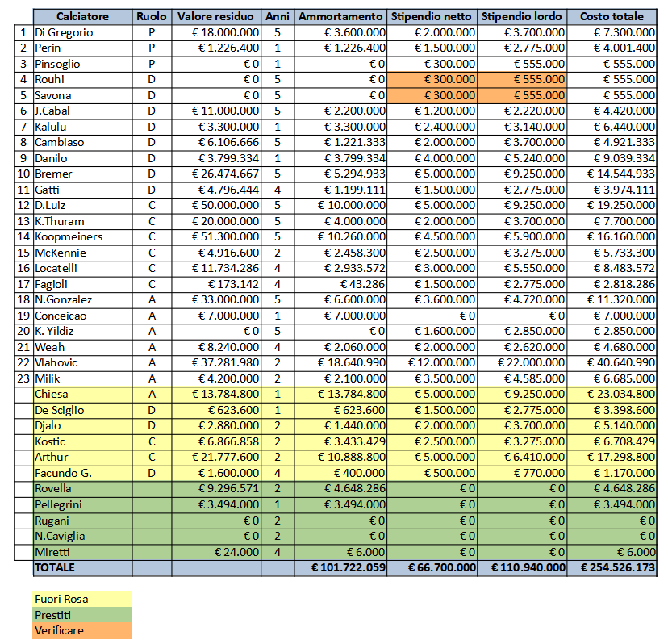The height and width of the screenshot is (644, 668).
Task: Click the J.Cabal name cell
Action: click(82, 111)
